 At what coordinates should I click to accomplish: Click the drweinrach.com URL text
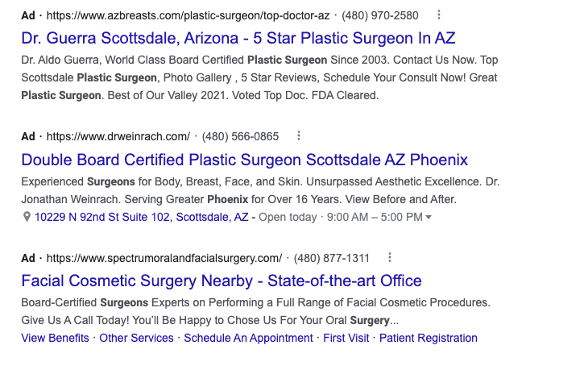coord(118,136)
